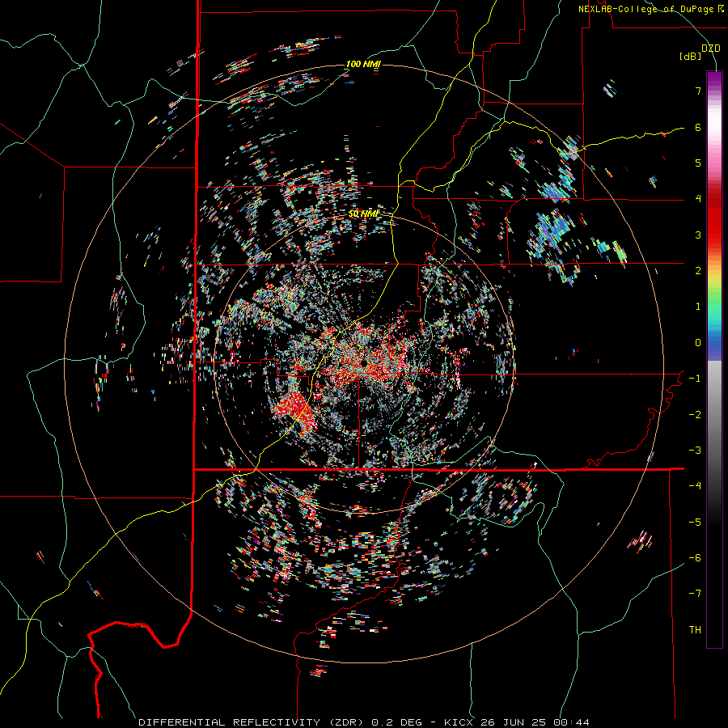Click the [dB] unit label
Screen dimensions: 728x728
click(x=690, y=57)
